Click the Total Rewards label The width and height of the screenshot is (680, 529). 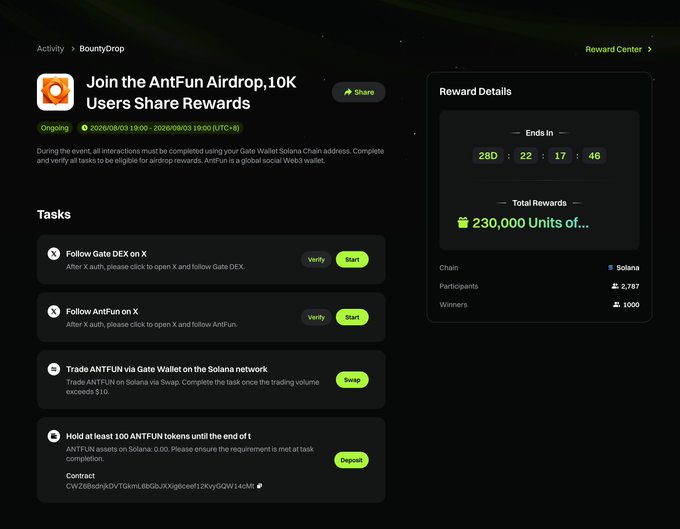tap(539, 203)
